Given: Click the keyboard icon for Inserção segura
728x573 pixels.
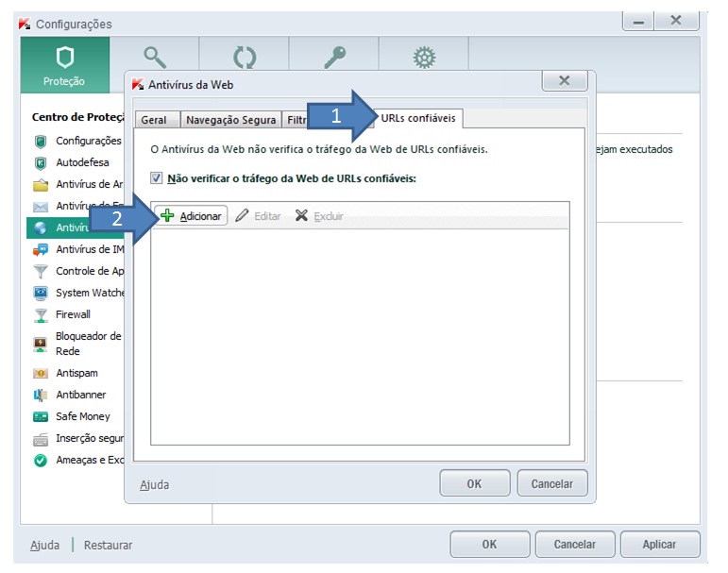Looking at the screenshot, I should click(x=41, y=439).
